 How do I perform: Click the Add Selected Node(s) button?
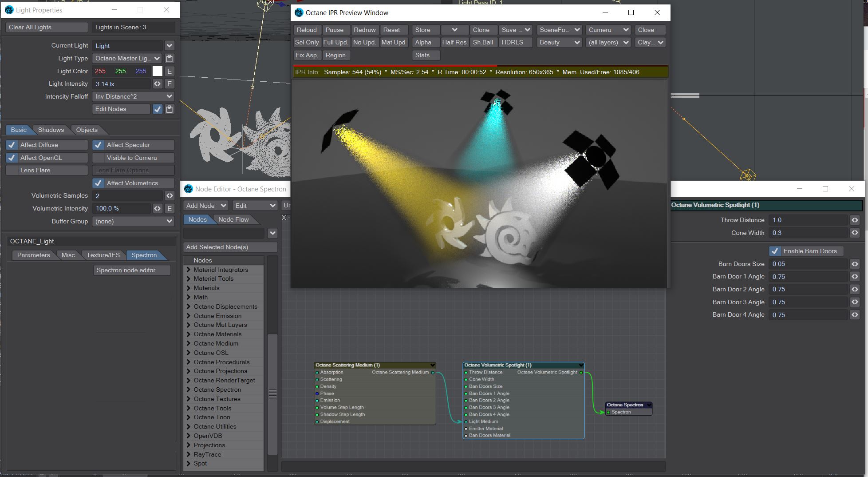pos(230,247)
